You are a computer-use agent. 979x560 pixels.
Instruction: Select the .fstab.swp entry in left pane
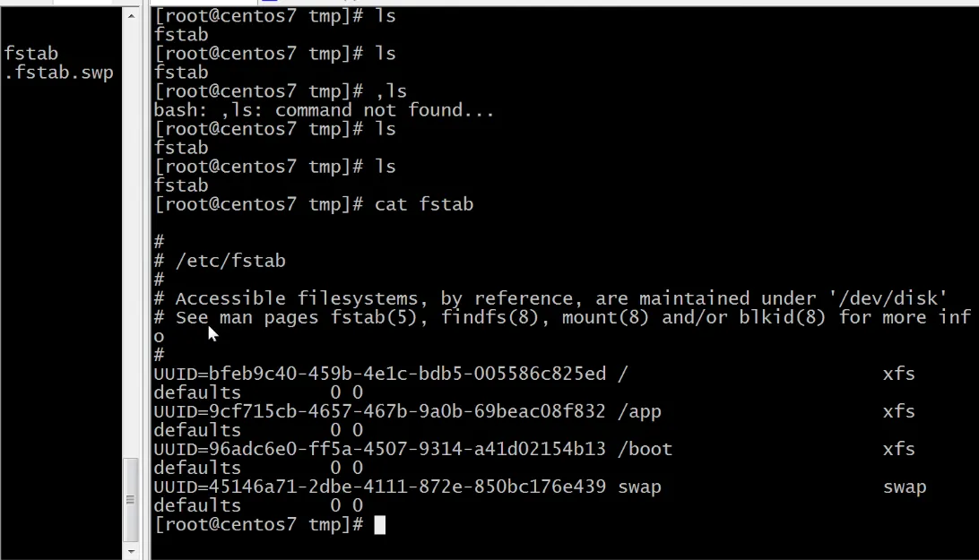coord(58,73)
